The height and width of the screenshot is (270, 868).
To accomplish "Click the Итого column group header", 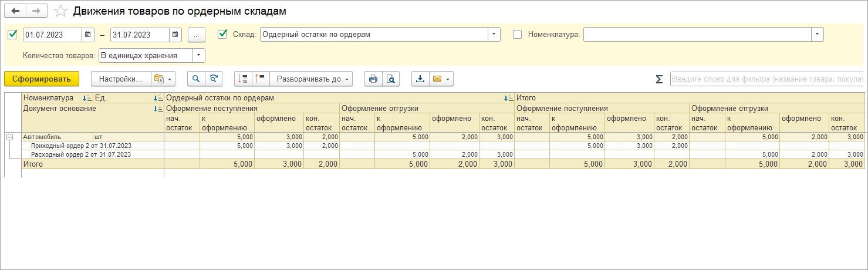I will click(x=690, y=98).
